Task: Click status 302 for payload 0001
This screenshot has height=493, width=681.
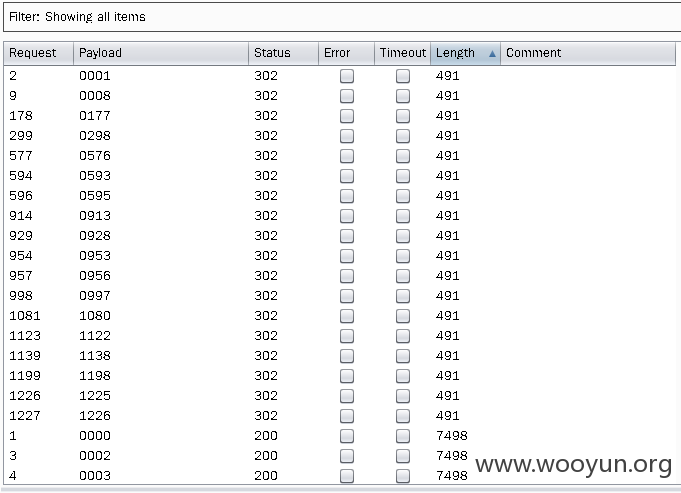Action: (x=266, y=76)
